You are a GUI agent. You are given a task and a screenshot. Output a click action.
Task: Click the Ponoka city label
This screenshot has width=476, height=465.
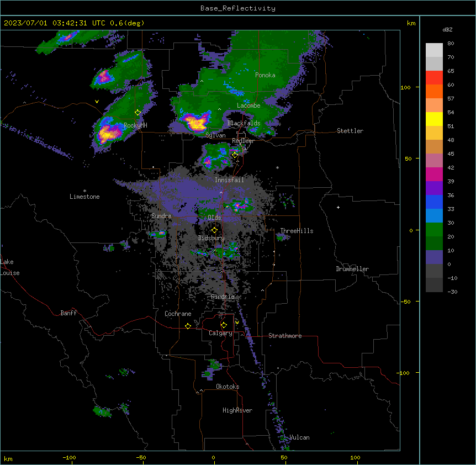265,75
